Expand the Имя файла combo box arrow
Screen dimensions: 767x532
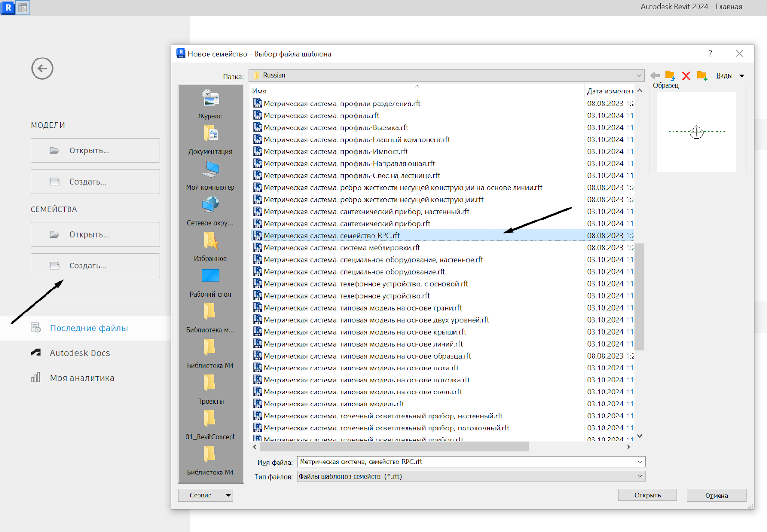(x=639, y=462)
